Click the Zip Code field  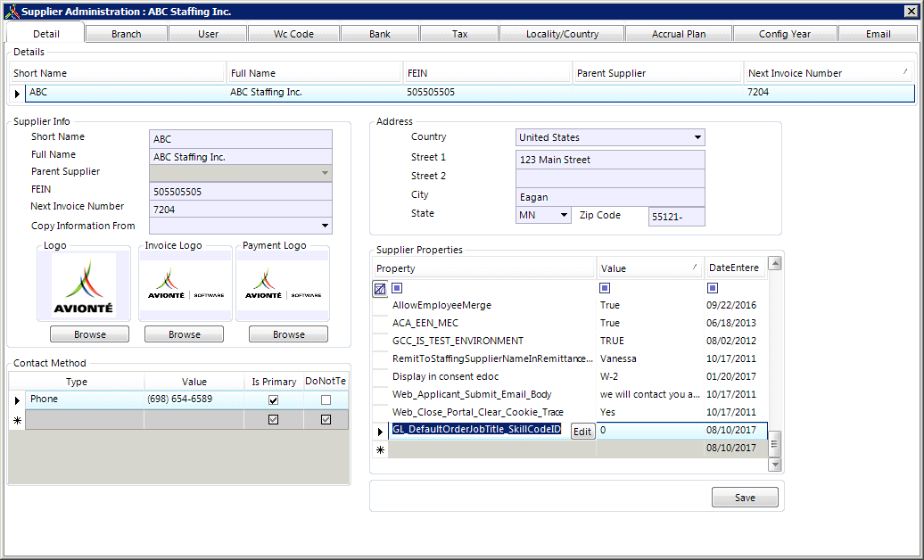click(676, 217)
